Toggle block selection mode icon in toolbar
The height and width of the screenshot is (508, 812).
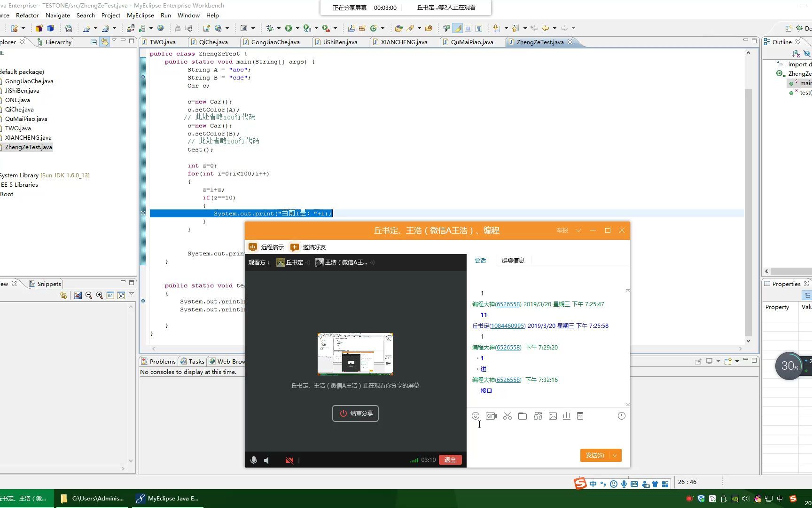pyautogui.click(x=468, y=28)
